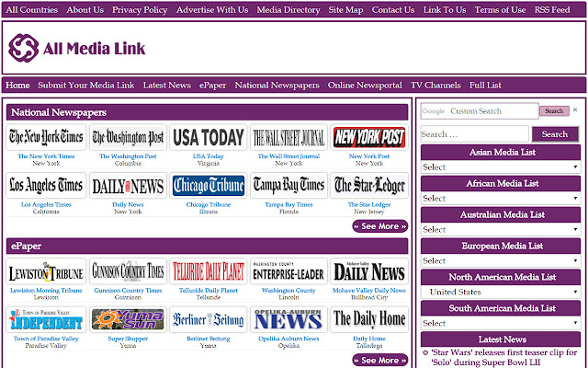Image resolution: width=588 pixels, height=368 pixels.
Task: Open the Media Directory link
Action: pos(288,10)
